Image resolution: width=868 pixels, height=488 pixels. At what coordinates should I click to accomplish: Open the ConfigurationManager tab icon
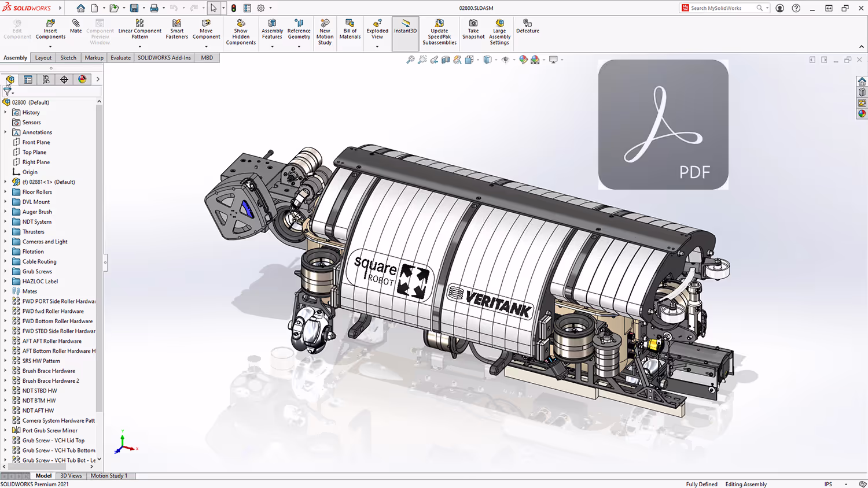pos(46,79)
